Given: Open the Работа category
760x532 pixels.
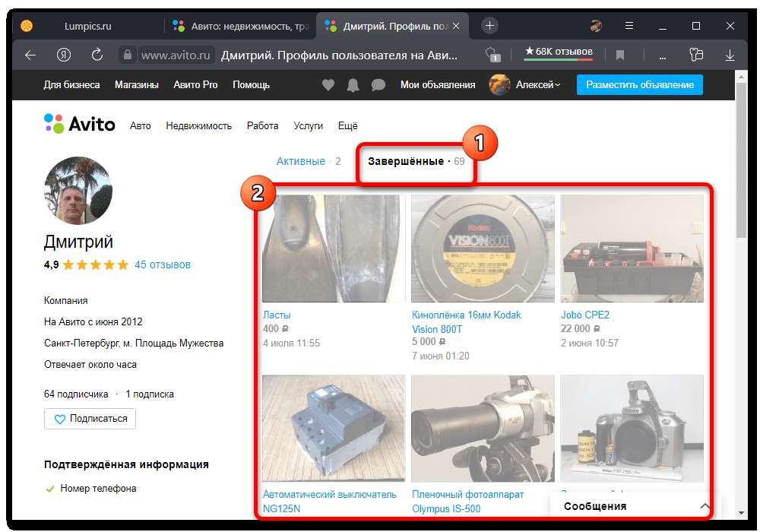Looking at the screenshot, I should [x=262, y=126].
